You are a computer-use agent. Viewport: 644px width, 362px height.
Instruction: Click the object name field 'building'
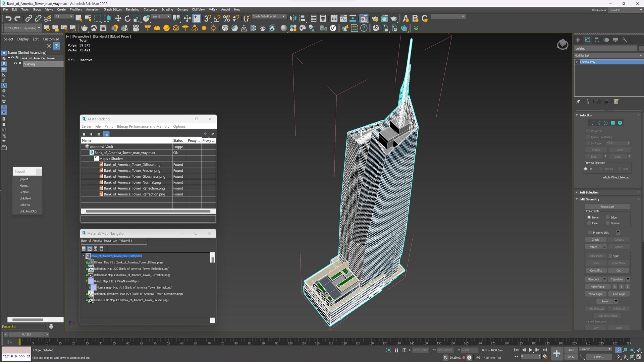coord(605,49)
